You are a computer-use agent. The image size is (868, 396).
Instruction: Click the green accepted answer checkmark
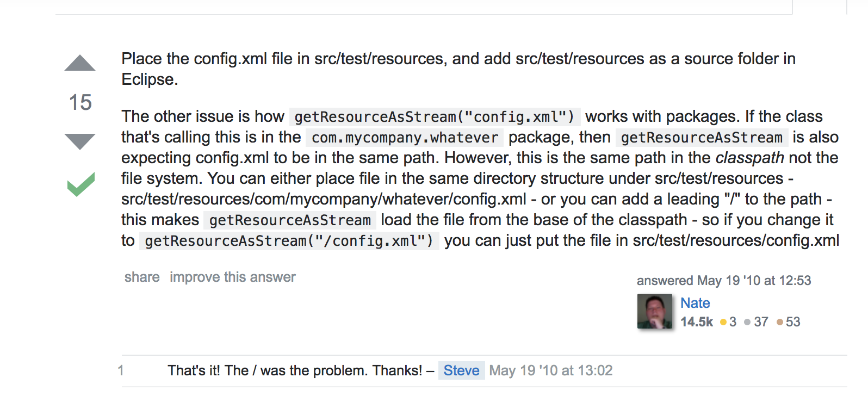point(80,184)
